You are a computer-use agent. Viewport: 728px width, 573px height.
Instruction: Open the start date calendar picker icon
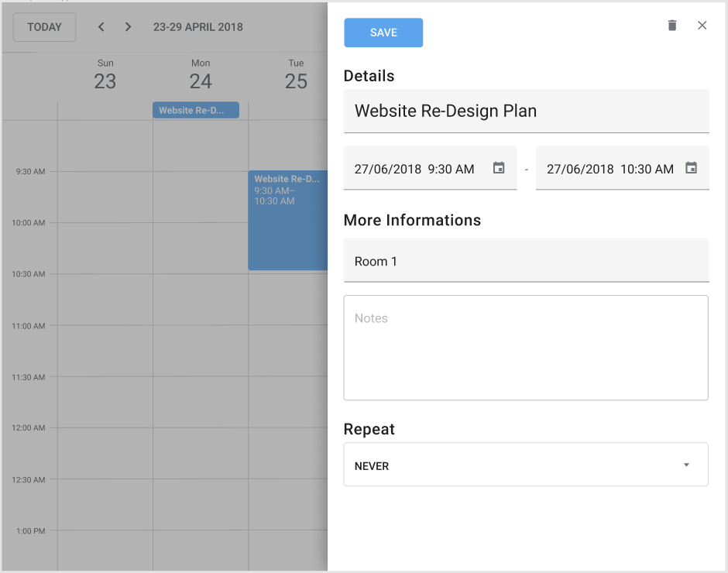(x=499, y=167)
